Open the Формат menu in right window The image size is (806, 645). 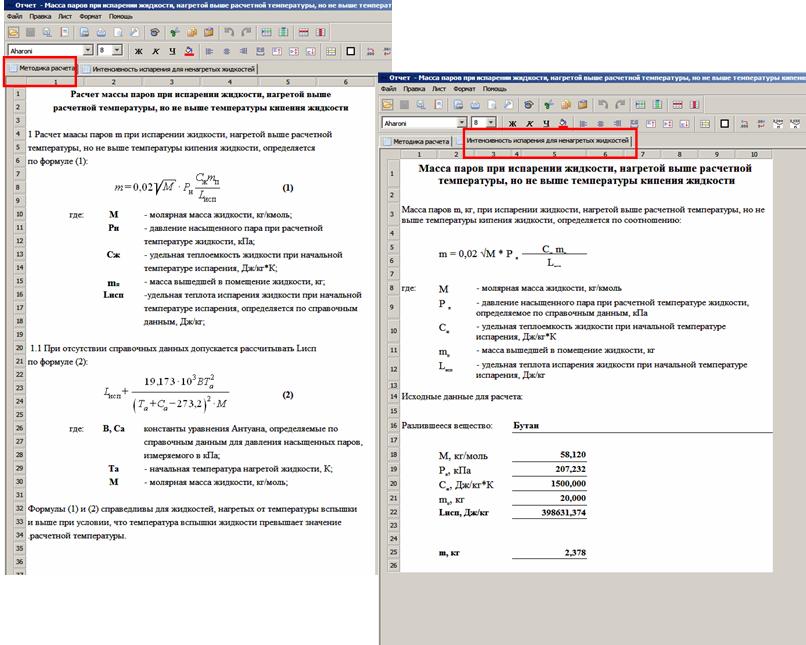(465, 88)
